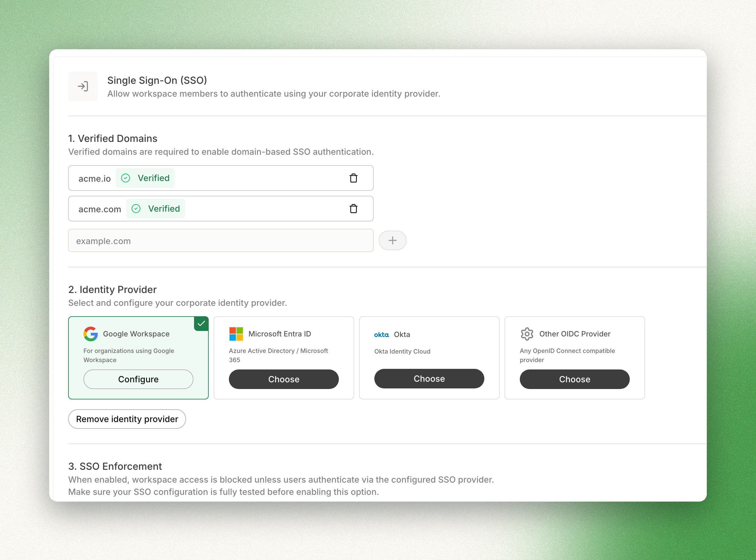The image size is (756, 560).
Task: Delete the acme.io domain
Action: pos(353,178)
